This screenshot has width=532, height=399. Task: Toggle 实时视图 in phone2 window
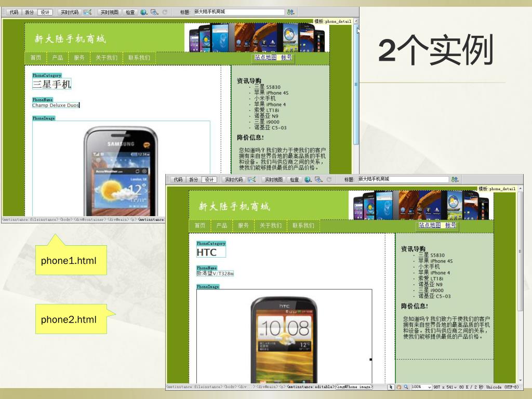coord(273,179)
